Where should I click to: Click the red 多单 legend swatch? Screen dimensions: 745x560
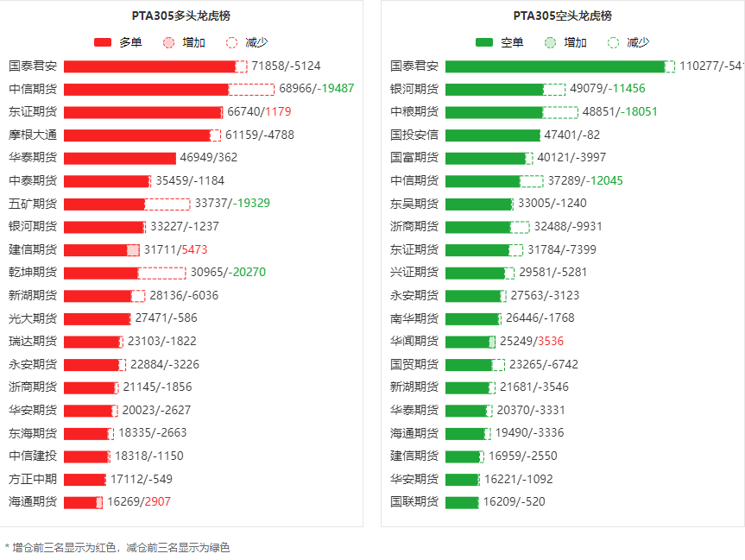click(x=103, y=42)
